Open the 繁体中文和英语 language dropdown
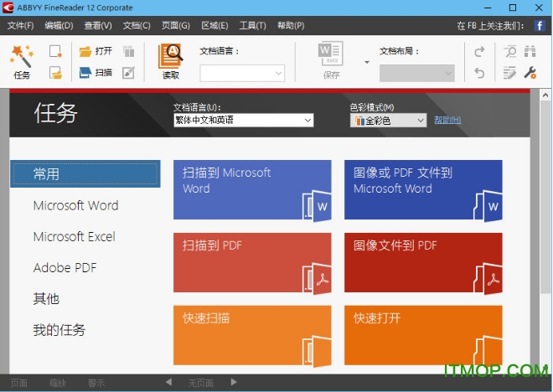This screenshot has width=553, height=392. 243,121
